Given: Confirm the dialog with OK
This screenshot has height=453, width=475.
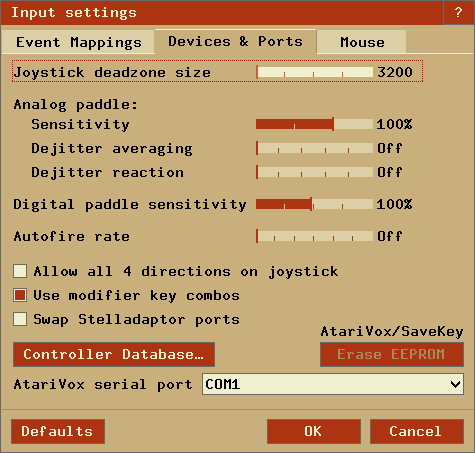Looking at the screenshot, I should click(314, 431).
